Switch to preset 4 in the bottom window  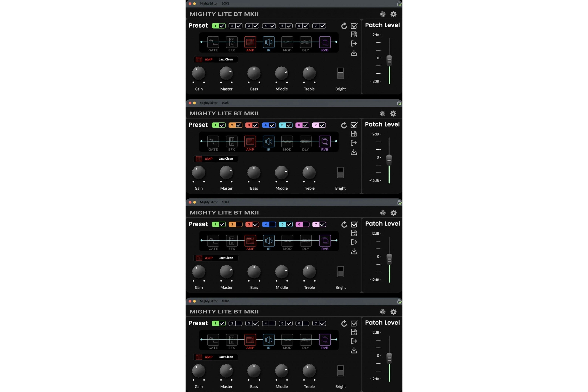265,323
